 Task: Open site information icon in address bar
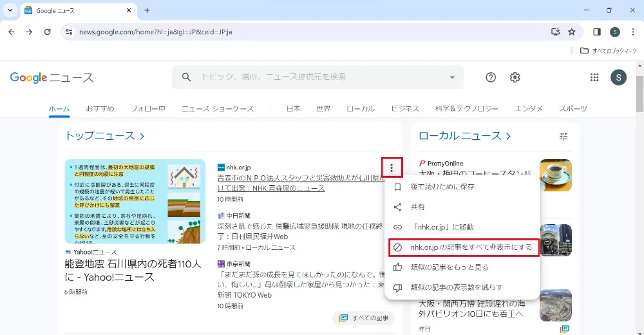(x=70, y=32)
